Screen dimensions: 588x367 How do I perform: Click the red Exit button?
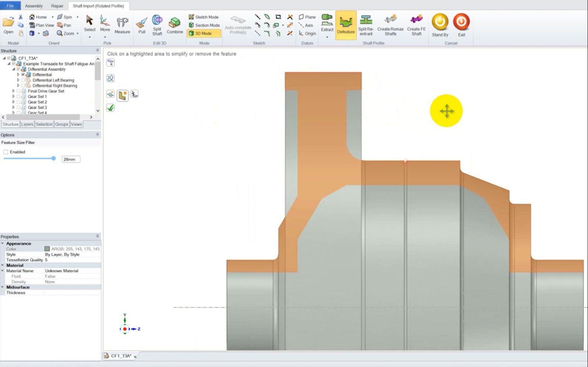point(461,25)
